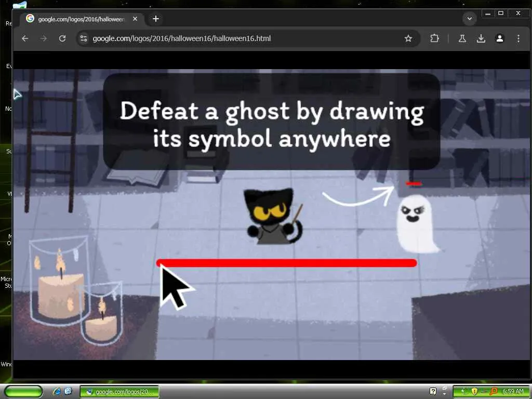The image size is (532, 399).
Task: Open a new tab with plus button
Action: [x=156, y=19]
